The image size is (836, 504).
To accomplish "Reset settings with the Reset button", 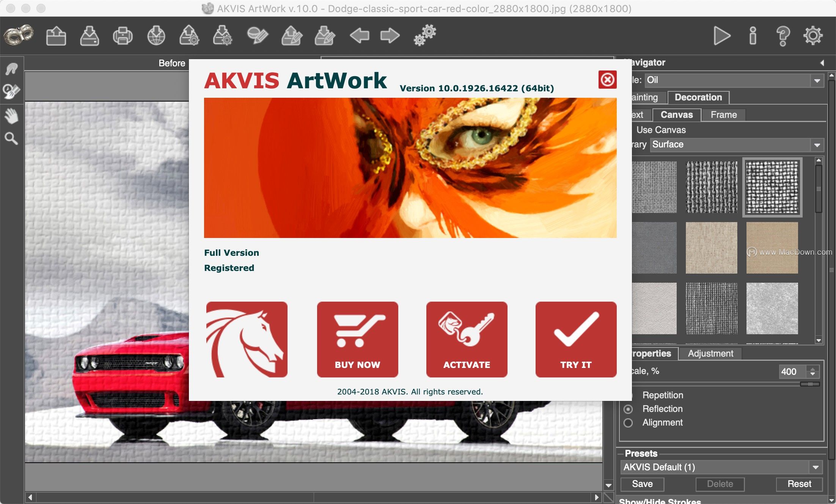I will [799, 484].
